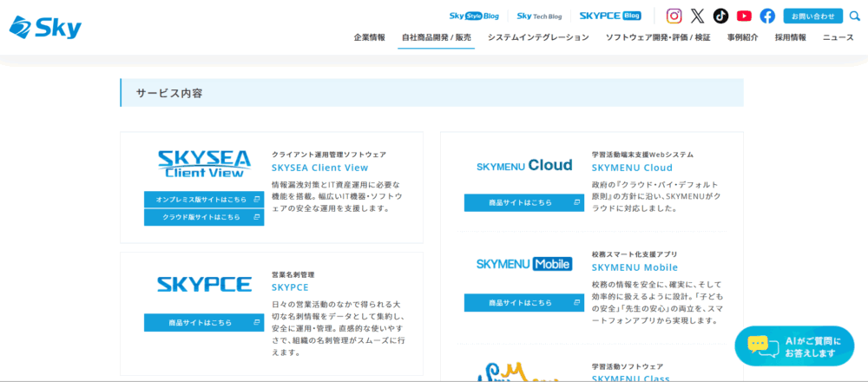Click the 営業名刺管理 label

click(x=293, y=274)
